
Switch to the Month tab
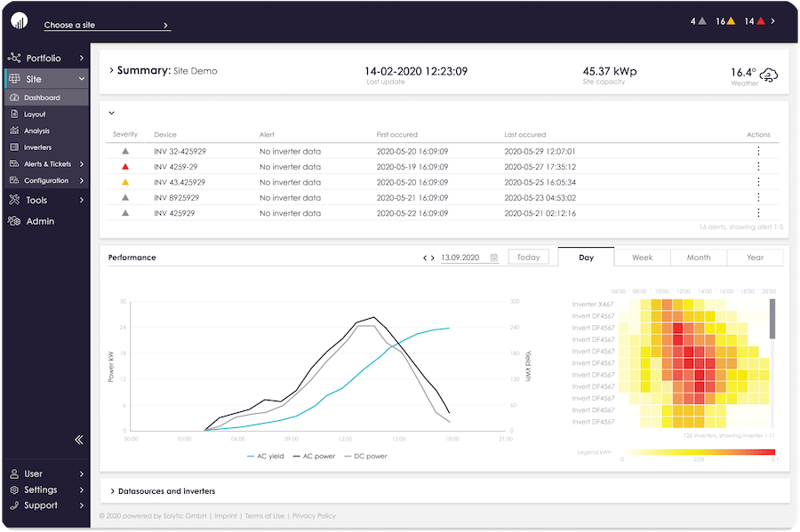699,258
